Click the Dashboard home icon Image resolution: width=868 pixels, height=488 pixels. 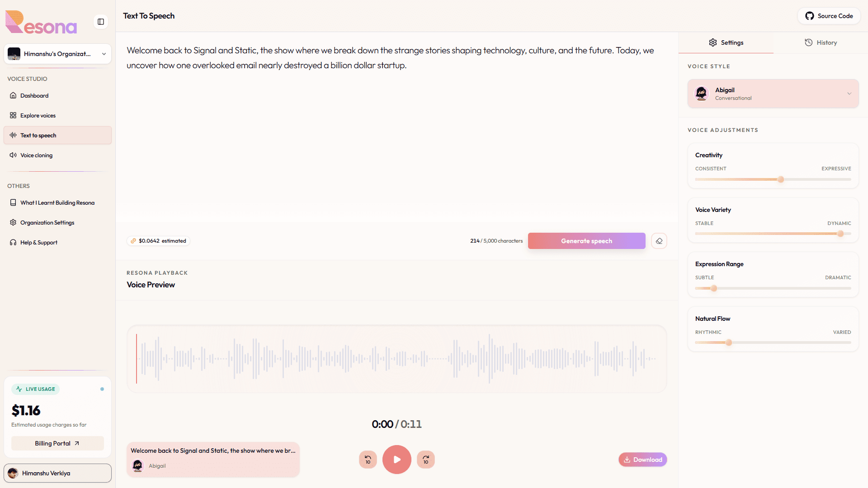[x=13, y=95]
